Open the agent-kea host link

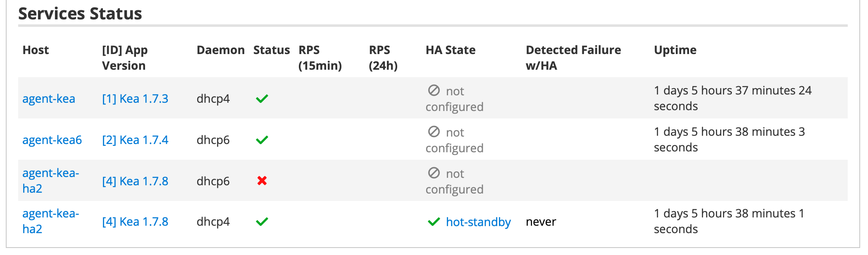(x=49, y=99)
